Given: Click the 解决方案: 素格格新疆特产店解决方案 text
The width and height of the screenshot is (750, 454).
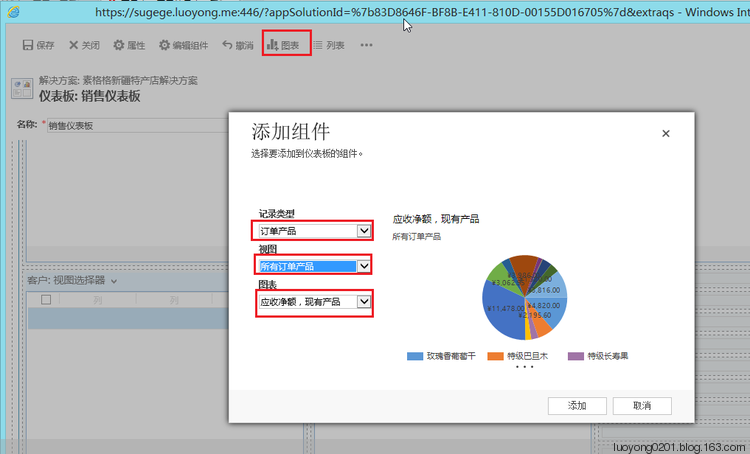Looking at the screenshot, I should point(118,80).
